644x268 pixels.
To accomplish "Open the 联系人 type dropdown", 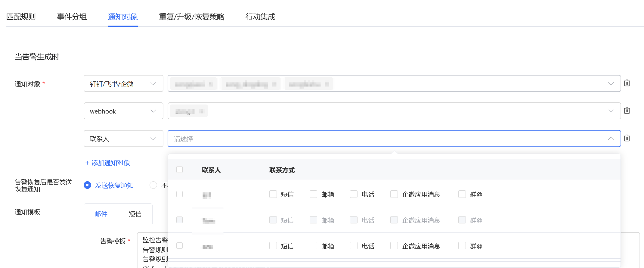I will tap(123, 139).
